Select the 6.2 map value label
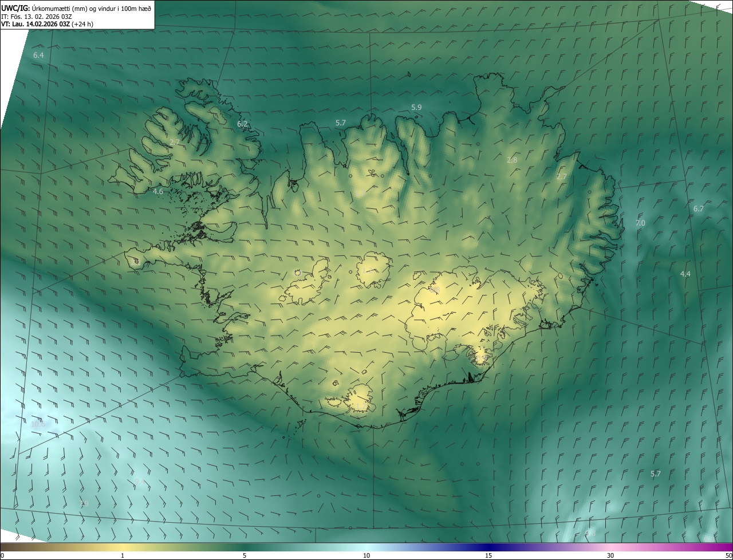 pos(242,124)
